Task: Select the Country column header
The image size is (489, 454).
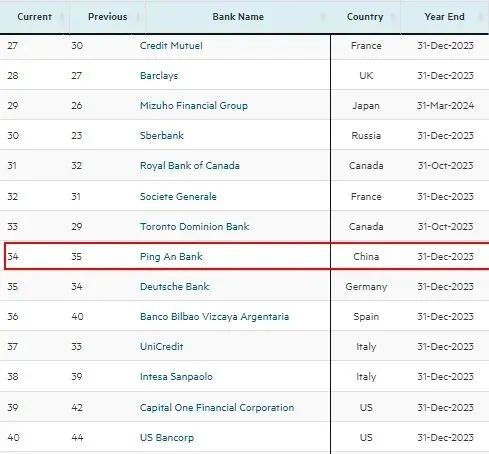Action: tap(365, 17)
